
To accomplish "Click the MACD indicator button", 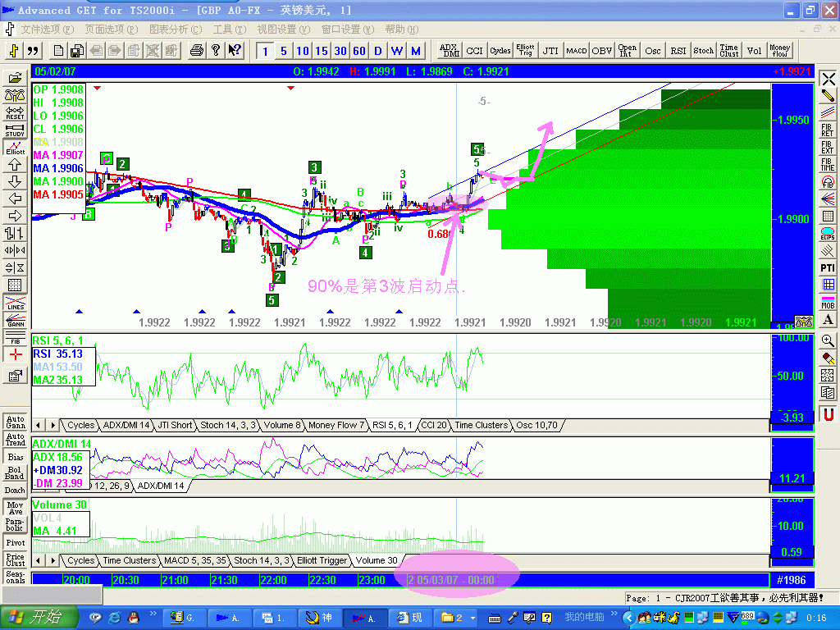I will (x=577, y=51).
